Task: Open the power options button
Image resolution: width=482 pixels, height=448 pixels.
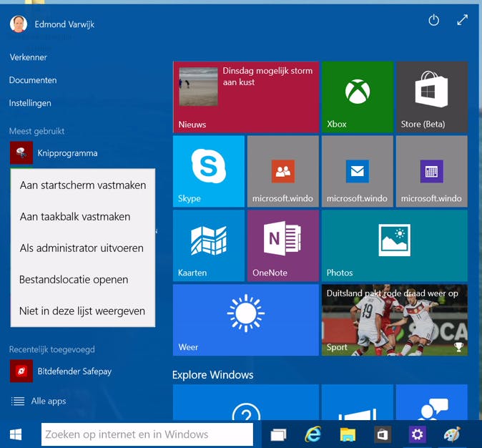Action: 434,20
